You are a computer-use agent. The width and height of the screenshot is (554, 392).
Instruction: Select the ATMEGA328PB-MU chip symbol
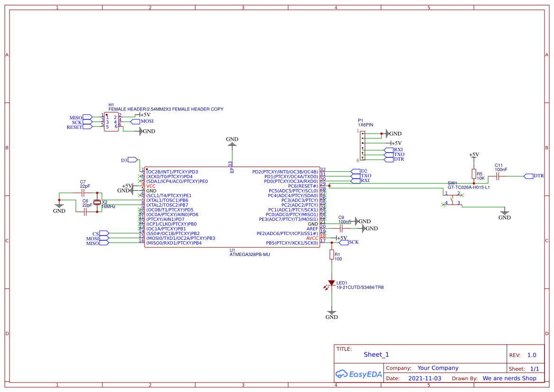pyautogui.click(x=232, y=206)
